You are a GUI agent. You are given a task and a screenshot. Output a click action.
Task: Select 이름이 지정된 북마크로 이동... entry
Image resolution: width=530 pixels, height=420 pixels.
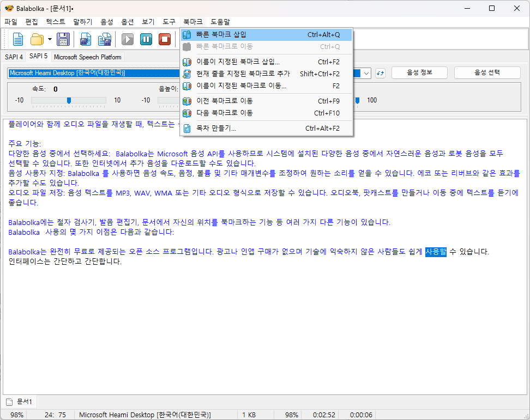click(x=266, y=86)
